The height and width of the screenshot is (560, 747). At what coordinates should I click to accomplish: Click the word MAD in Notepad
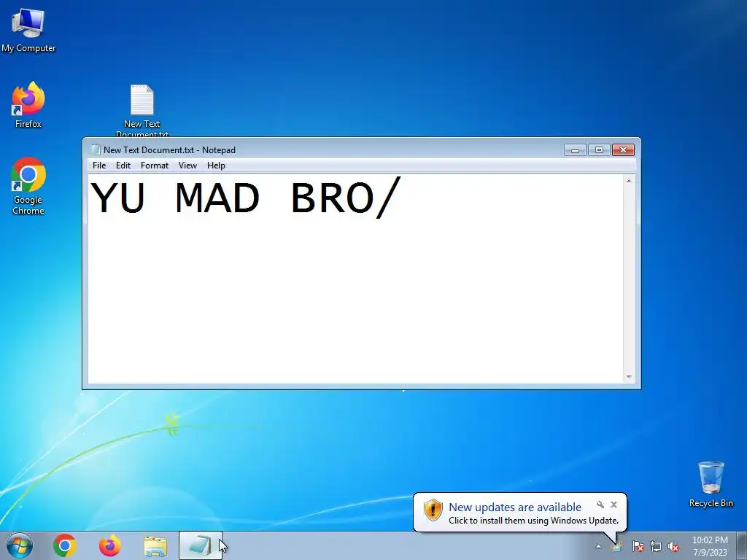tap(217, 198)
